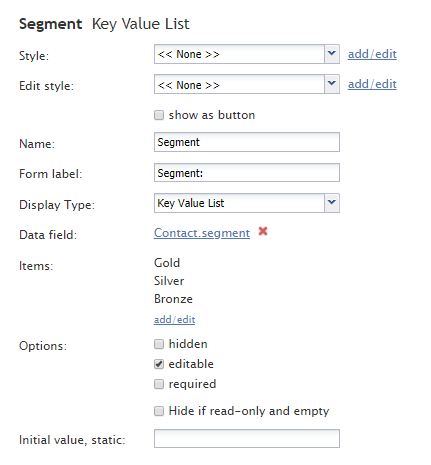Open add/edit link next to Style
This screenshot has width=431, height=465.
tap(372, 54)
